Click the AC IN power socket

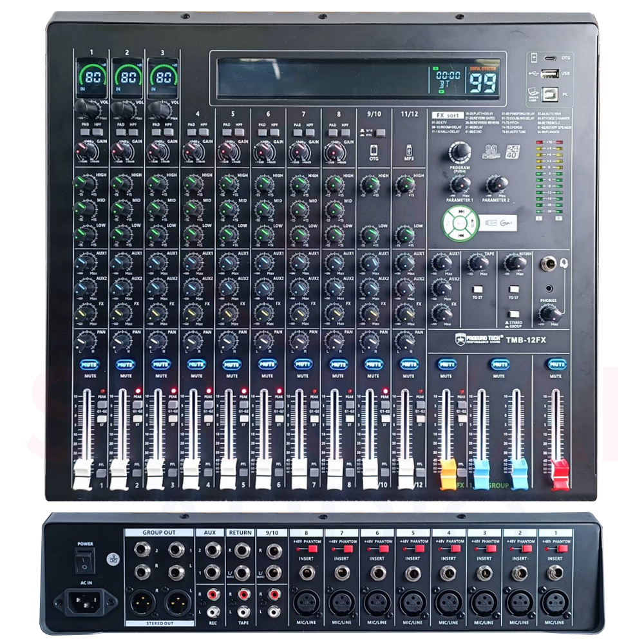[x=86, y=603]
